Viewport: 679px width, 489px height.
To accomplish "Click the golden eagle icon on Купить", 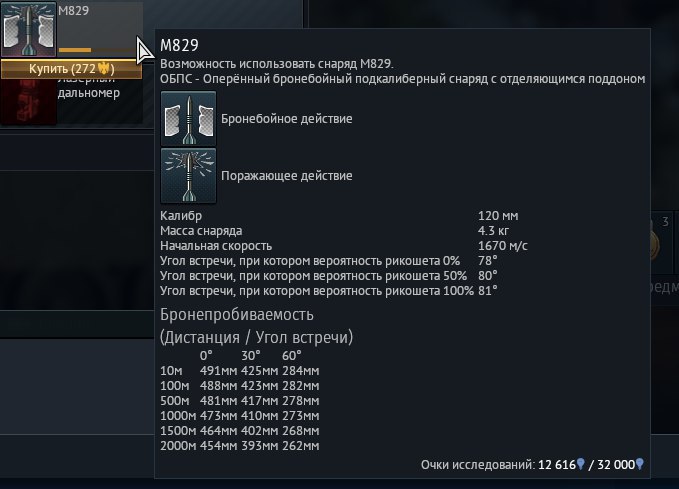I will (105, 69).
